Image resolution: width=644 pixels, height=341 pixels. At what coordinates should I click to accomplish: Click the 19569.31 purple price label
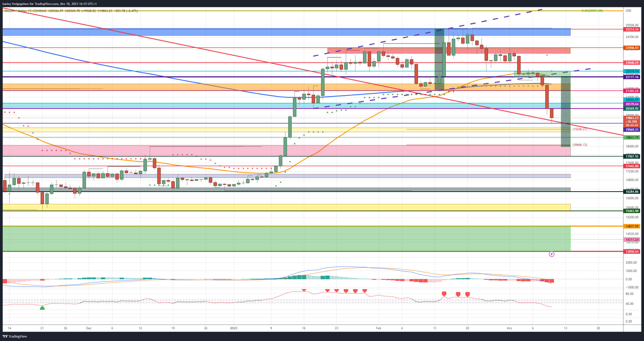click(632, 130)
